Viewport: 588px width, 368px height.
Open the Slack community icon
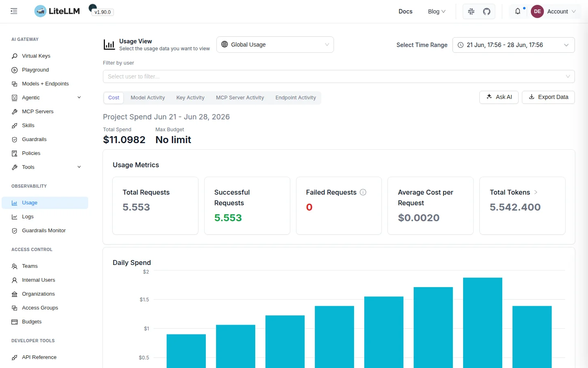(471, 11)
